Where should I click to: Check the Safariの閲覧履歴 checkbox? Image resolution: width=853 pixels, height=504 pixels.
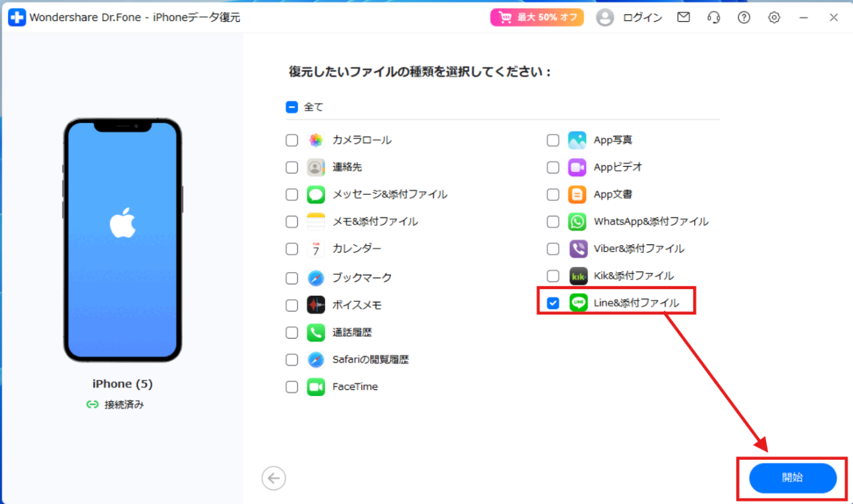[x=291, y=360]
